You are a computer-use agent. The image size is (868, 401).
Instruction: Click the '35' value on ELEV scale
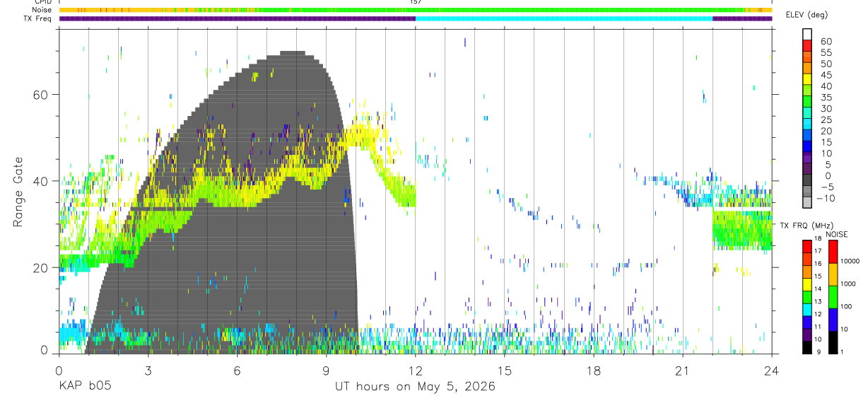pos(826,97)
